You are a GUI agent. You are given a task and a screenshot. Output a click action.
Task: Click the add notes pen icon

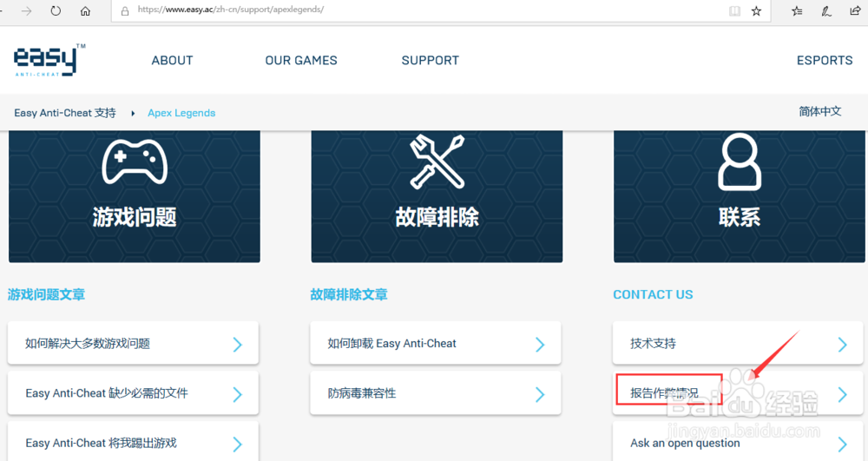coord(826,10)
